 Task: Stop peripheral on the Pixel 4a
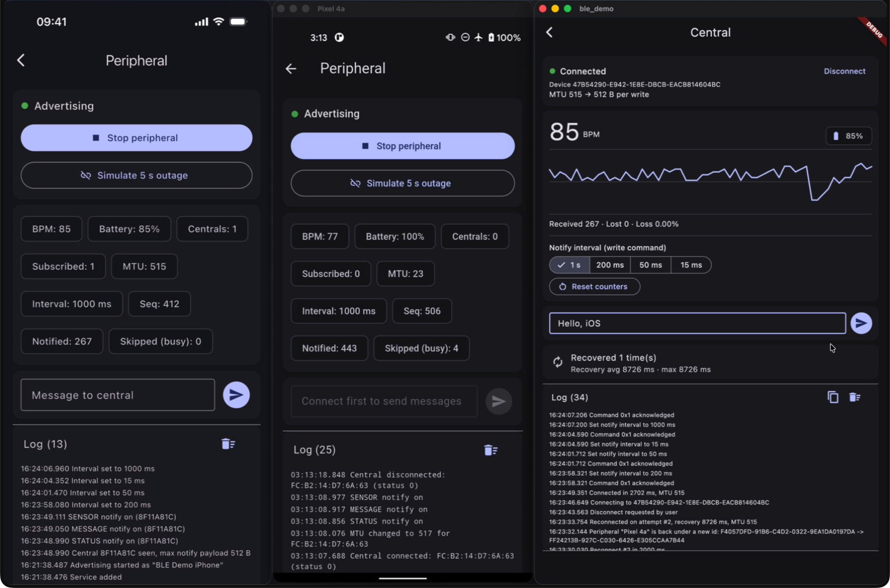tap(402, 146)
